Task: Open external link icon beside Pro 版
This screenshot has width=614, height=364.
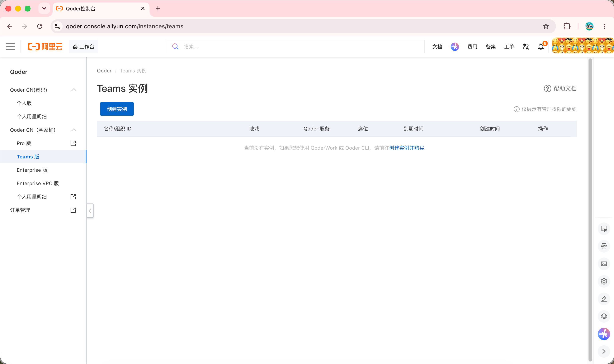Action: [73, 143]
